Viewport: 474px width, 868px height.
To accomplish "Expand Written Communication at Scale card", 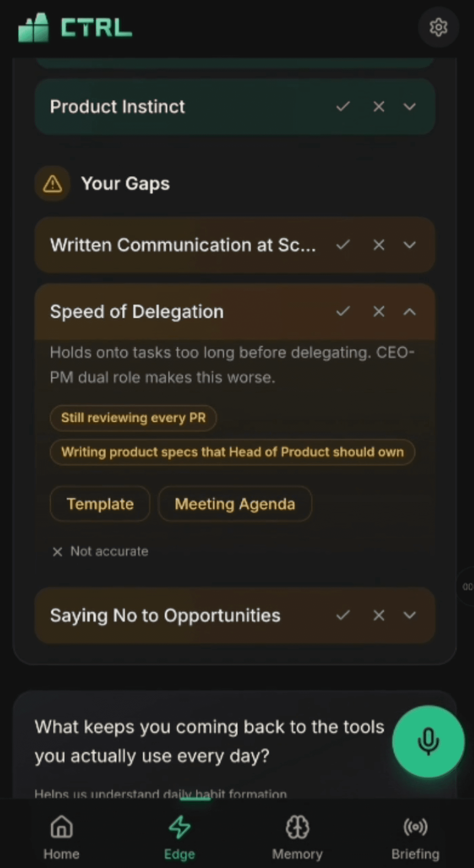I will 409,245.
